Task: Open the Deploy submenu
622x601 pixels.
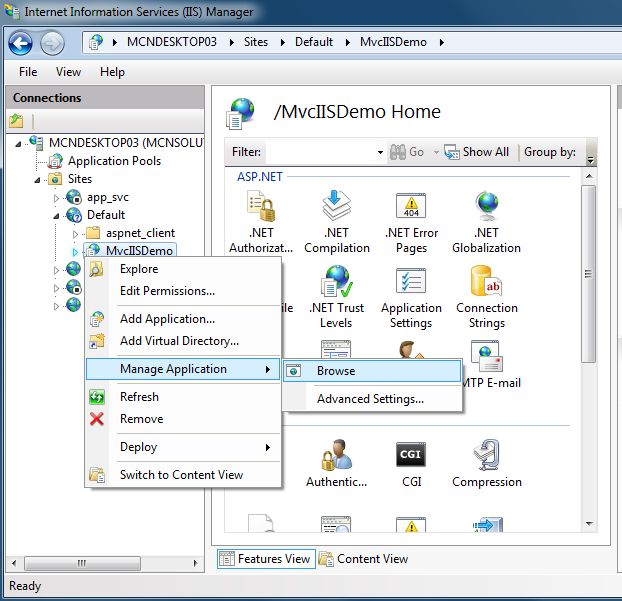Action: coord(183,447)
